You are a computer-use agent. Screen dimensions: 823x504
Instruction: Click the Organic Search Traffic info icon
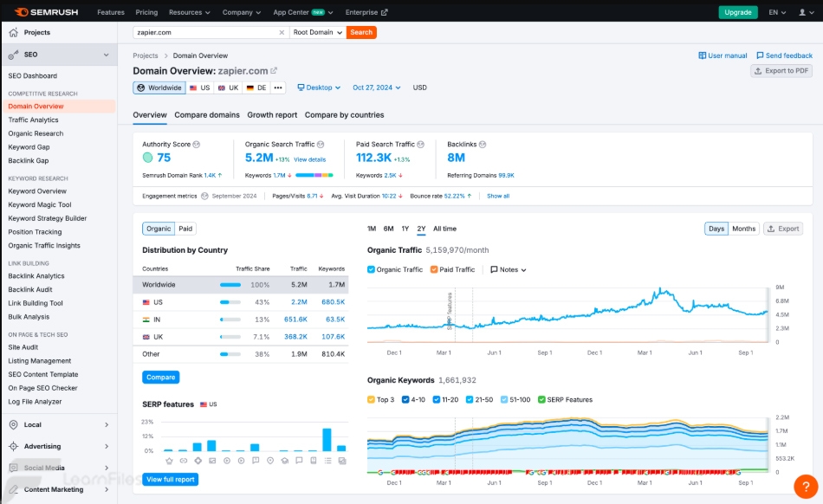tap(321, 145)
